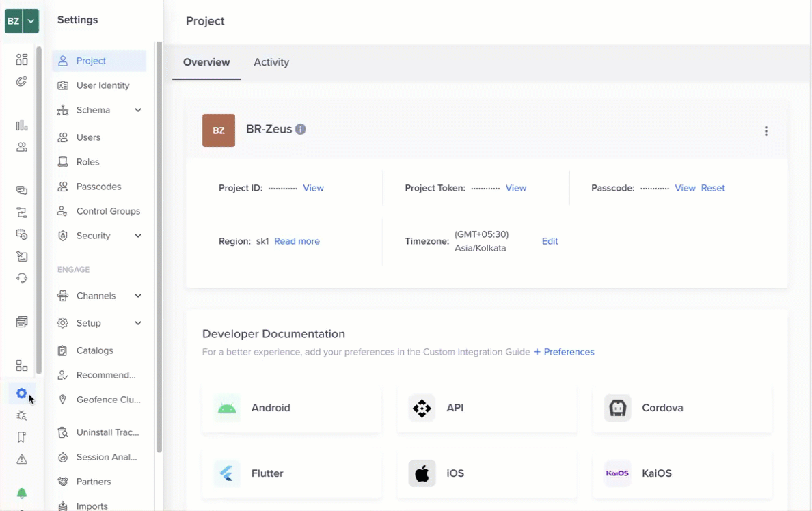Open the apps grid icon in left rail

pyautogui.click(x=21, y=365)
